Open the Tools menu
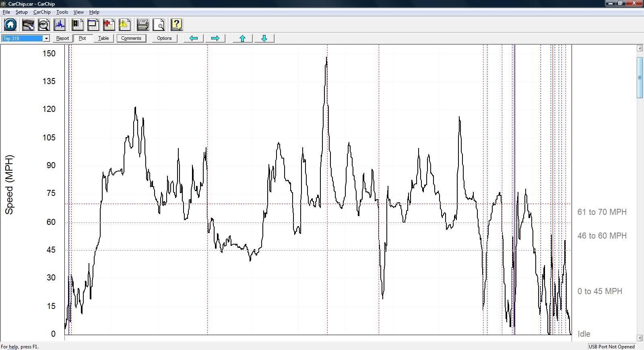This screenshot has width=644, height=350. coord(62,12)
